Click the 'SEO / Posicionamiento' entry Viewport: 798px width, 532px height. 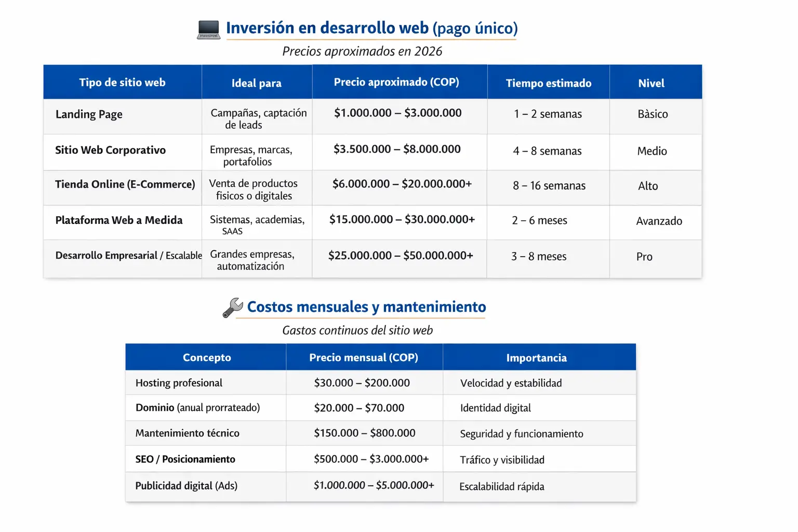point(185,459)
